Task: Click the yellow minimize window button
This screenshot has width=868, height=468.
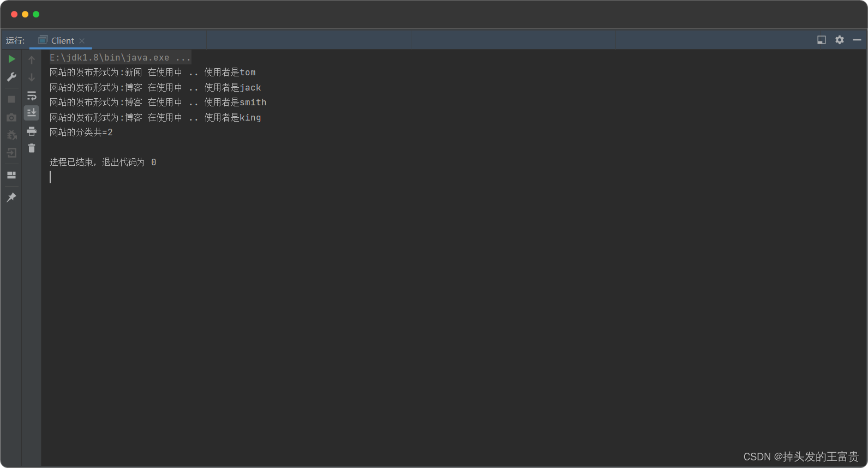Action: point(25,14)
